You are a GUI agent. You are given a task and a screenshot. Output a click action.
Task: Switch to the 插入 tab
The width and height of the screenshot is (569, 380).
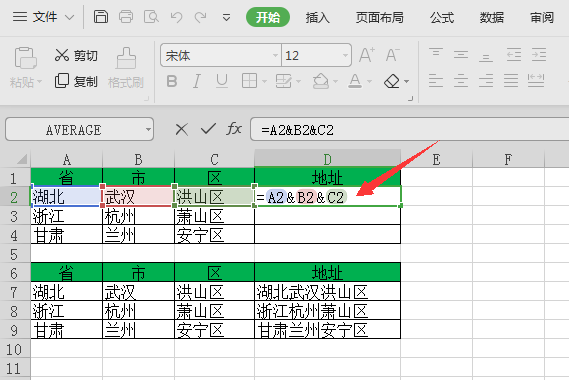point(317,17)
